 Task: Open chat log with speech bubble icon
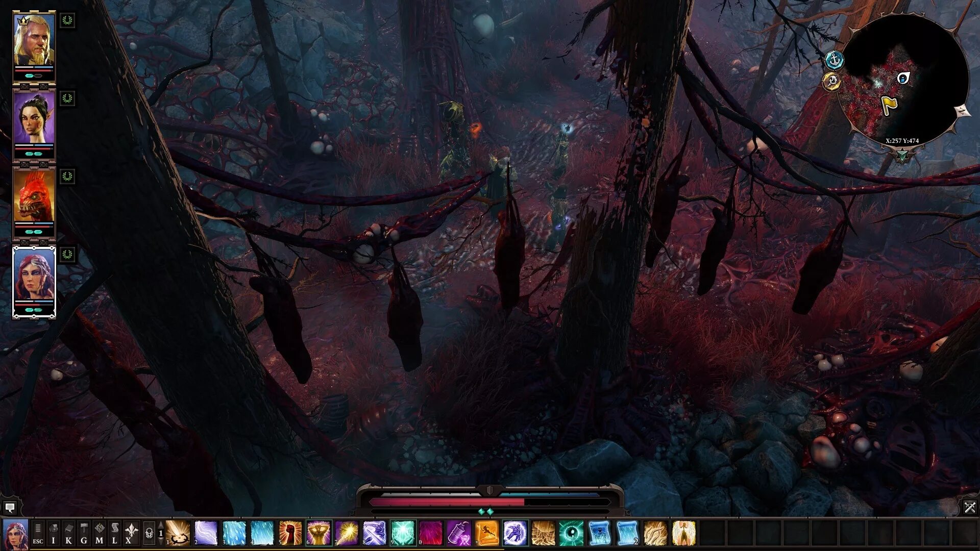[10, 507]
